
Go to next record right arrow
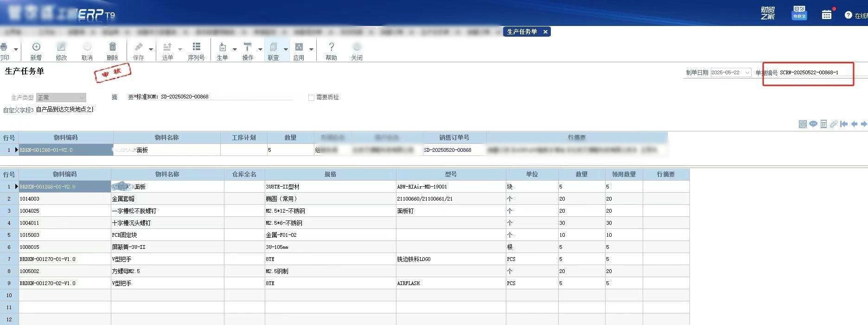tap(864, 124)
